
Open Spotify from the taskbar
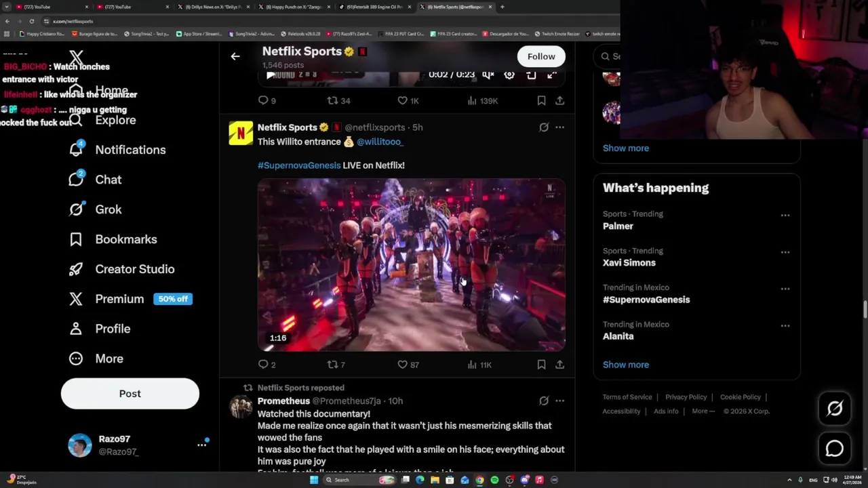pos(494,480)
